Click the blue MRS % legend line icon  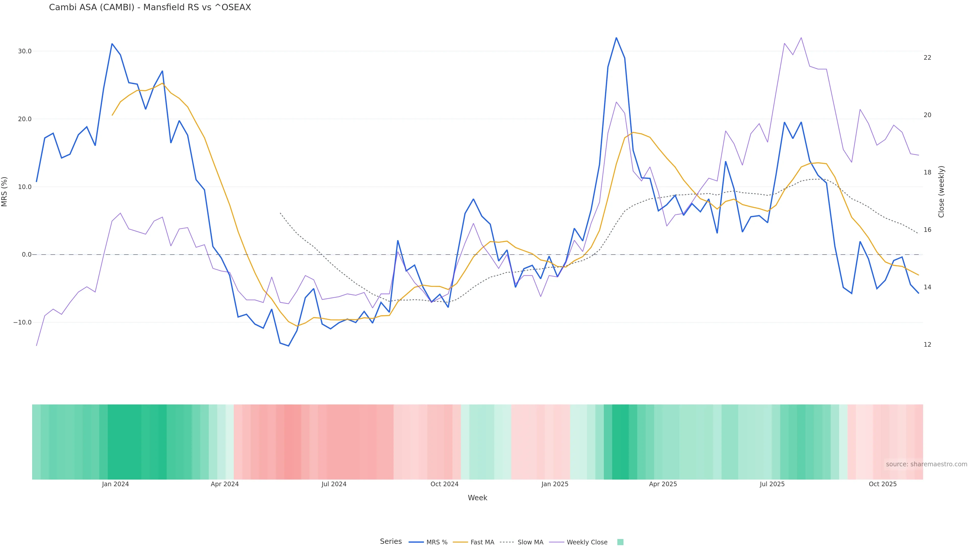(x=416, y=542)
